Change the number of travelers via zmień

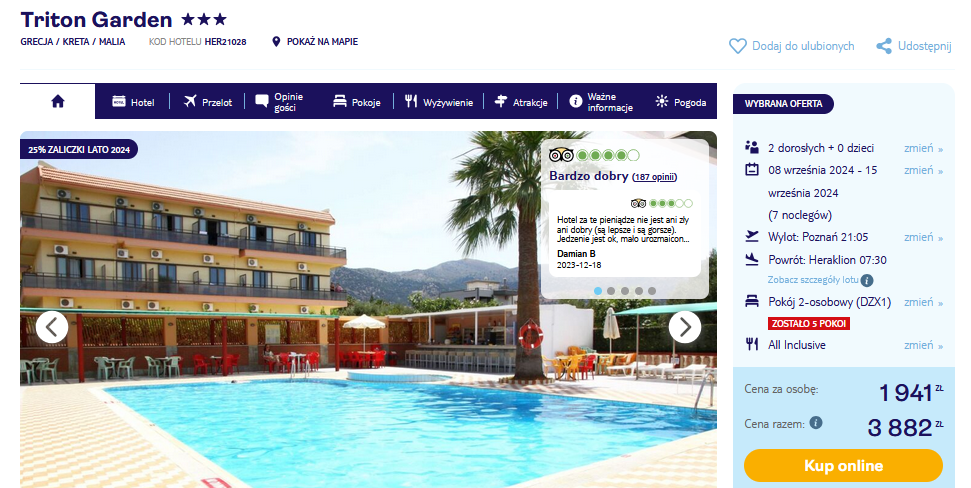[923, 149]
